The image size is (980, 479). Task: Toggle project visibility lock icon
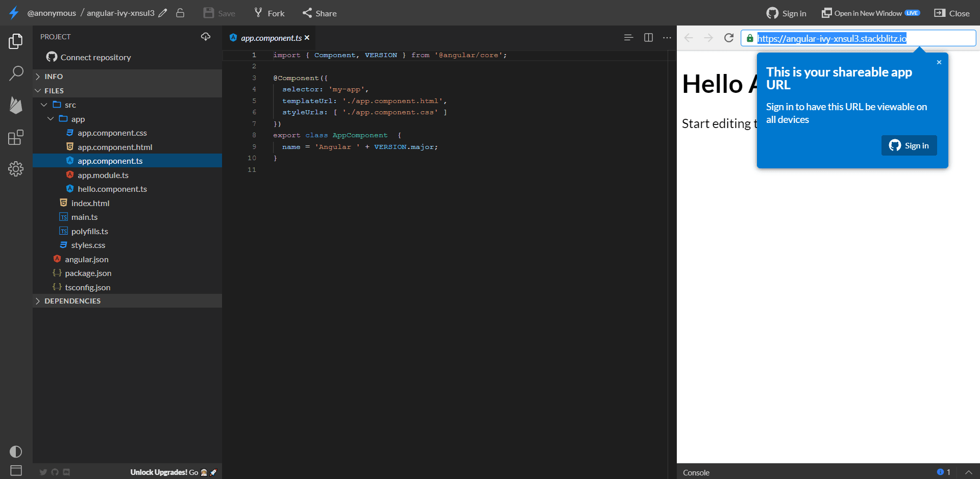[180, 13]
